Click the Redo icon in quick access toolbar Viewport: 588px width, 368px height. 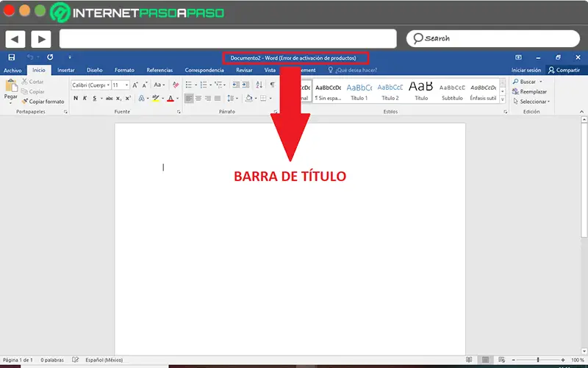[50, 57]
